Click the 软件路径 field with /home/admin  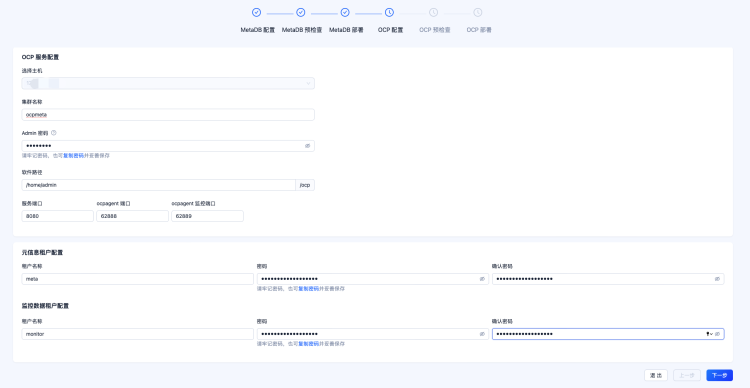click(158, 185)
